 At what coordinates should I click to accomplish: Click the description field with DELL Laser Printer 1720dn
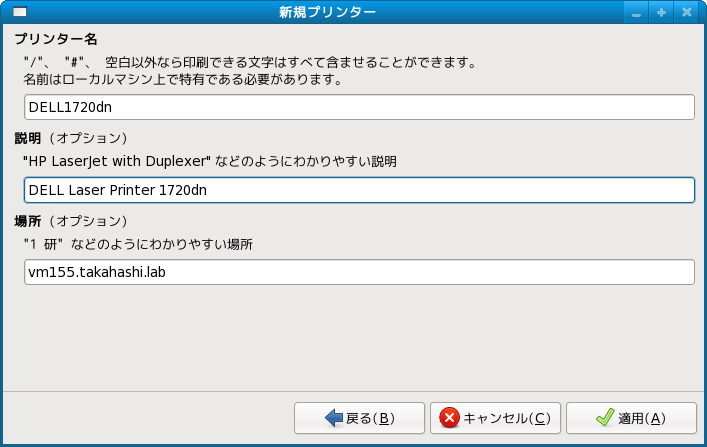pos(359,190)
